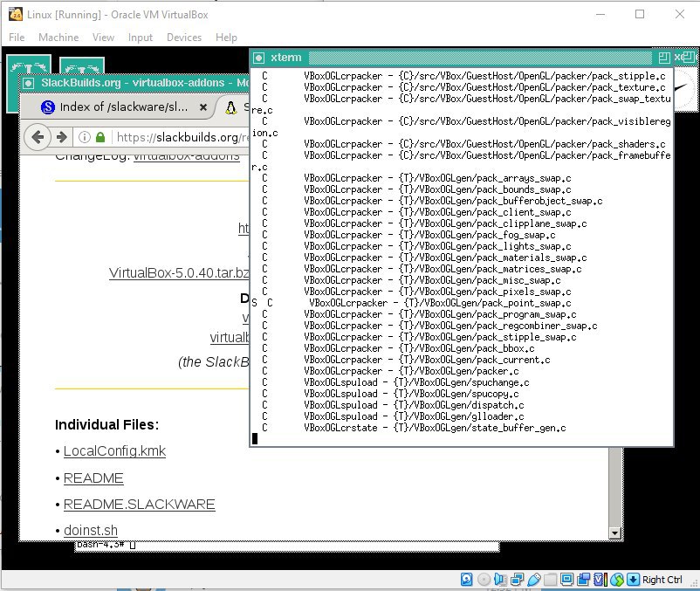
Task: Close the 'Index of /slackware' tab
Action: click(x=203, y=107)
